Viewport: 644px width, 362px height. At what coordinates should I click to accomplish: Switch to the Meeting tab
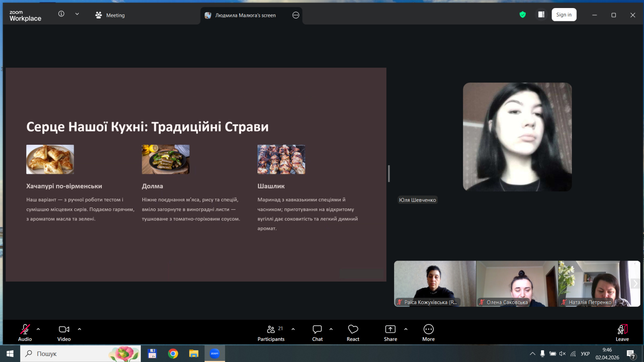point(110,15)
